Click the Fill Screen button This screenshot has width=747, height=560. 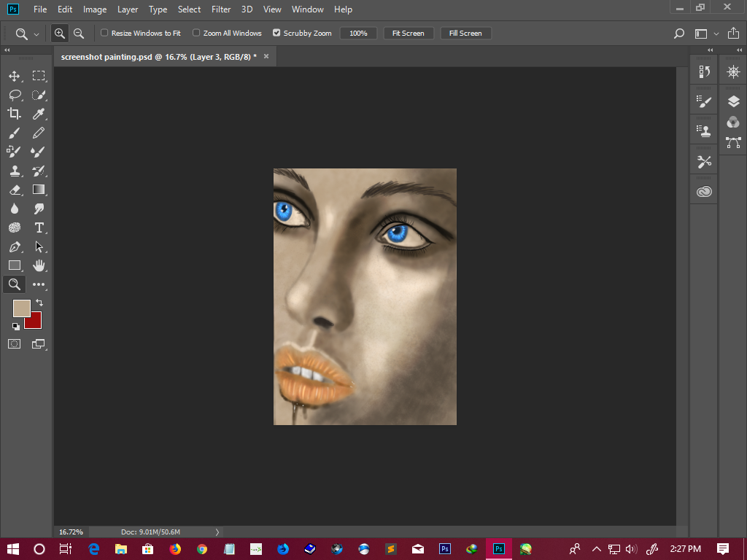465,34
